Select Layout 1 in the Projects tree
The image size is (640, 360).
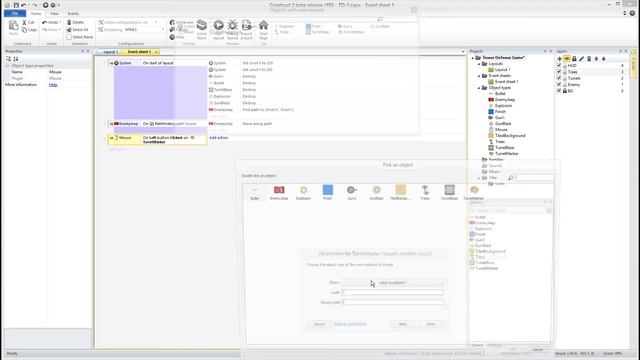click(502, 70)
